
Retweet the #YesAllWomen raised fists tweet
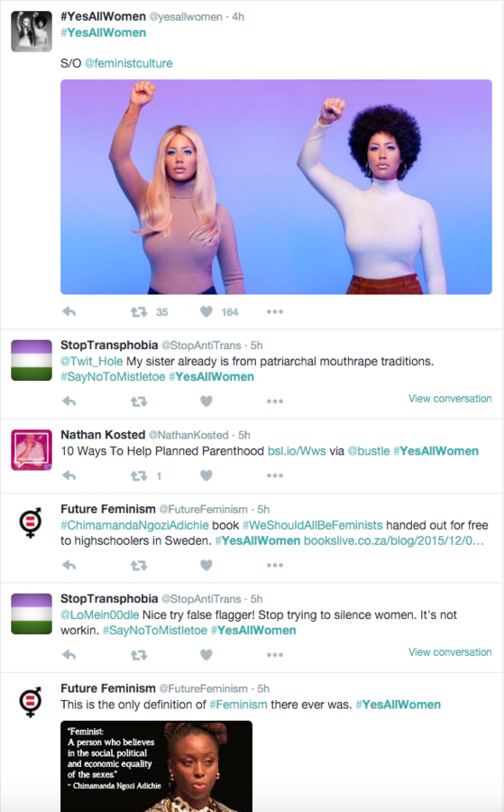pyautogui.click(x=139, y=312)
